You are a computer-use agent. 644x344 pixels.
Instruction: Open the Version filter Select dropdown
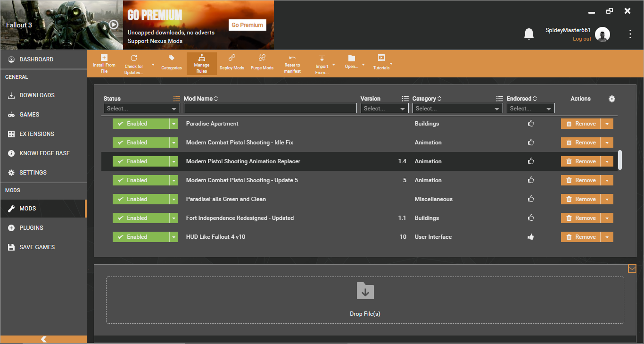click(385, 109)
